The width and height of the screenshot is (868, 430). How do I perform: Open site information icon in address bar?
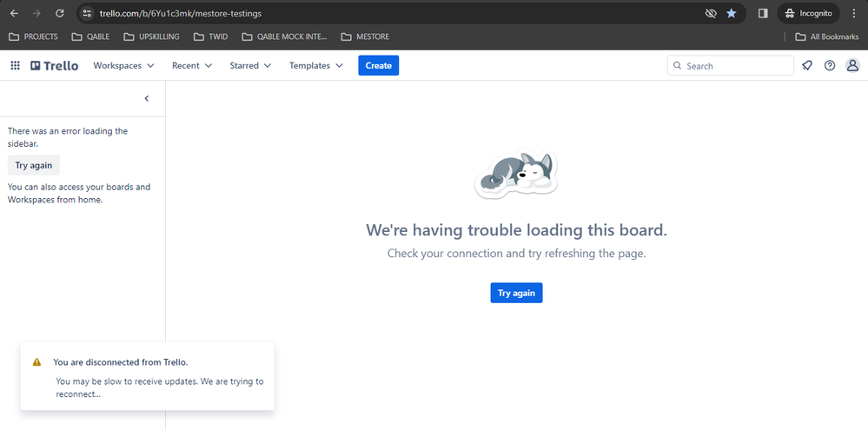86,13
